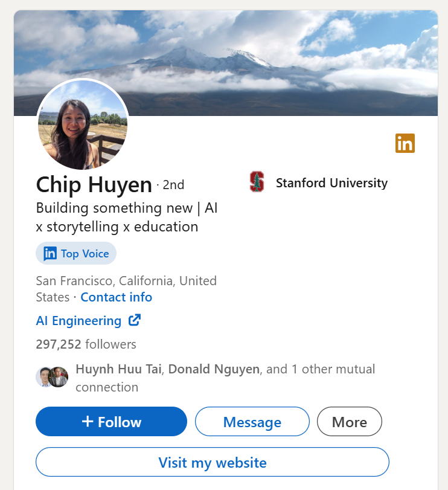Send a message via Message button
Viewport: 448px width, 490px height.
252,422
